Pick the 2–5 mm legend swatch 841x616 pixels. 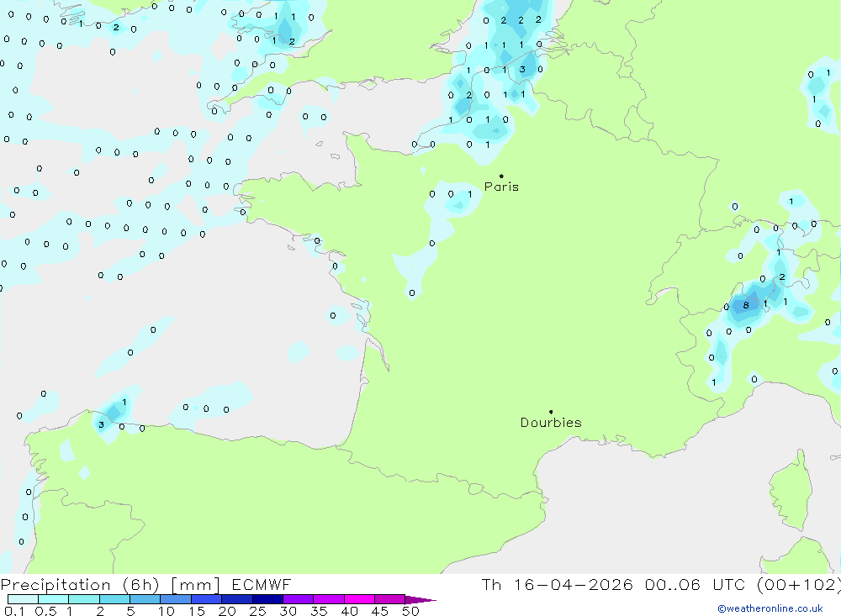[x=114, y=599]
